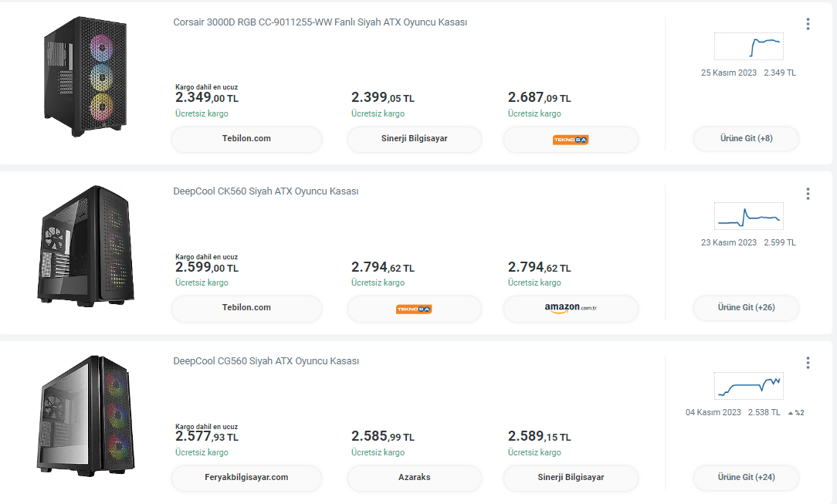View the DeepCool CK560 price history chart

click(x=748, y=216)
